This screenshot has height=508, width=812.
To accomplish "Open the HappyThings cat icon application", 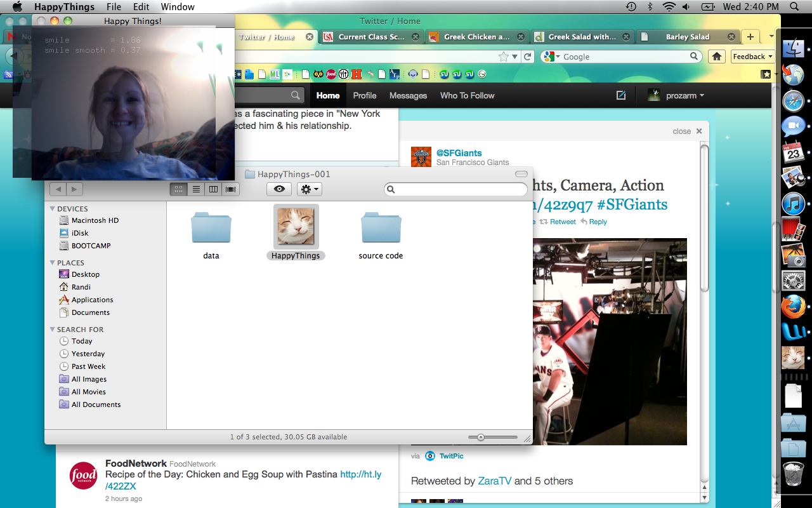I will click(296, 227).
